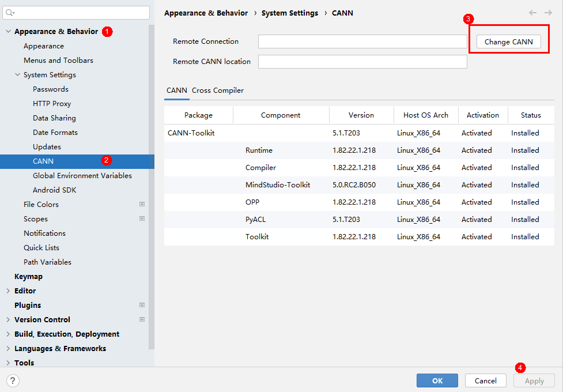This screenshot has height=392, width=563.
Task: Select the Runtime component row
Action: (359, 150)
